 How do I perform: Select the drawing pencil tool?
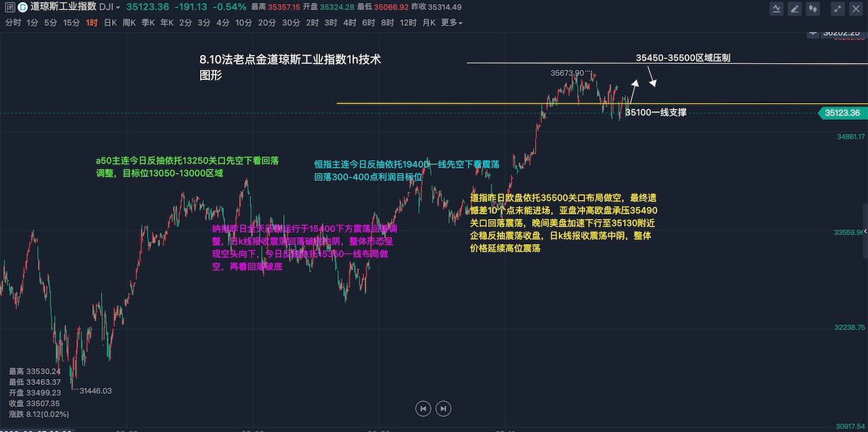[794, 8]
